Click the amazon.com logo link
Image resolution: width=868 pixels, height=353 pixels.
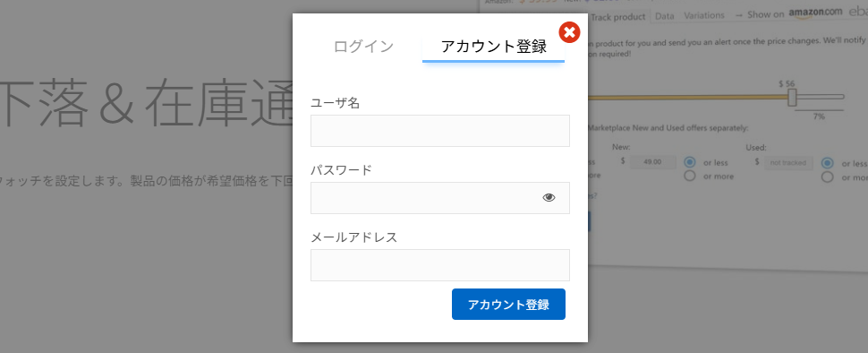[815, 13]
